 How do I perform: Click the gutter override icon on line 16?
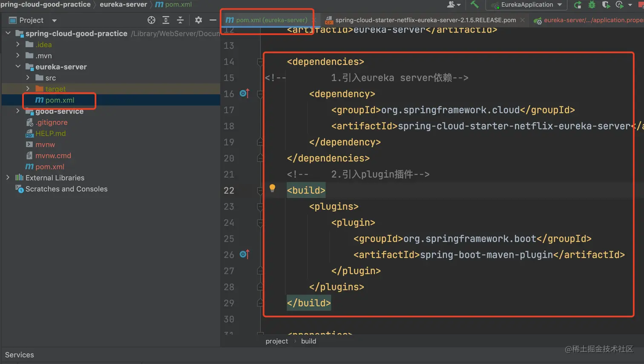[244, 93]
